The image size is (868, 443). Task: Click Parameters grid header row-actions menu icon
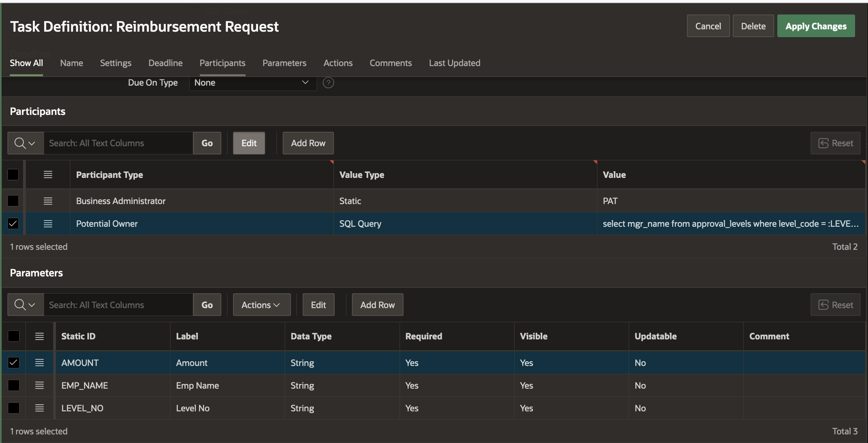click(39, 336)
